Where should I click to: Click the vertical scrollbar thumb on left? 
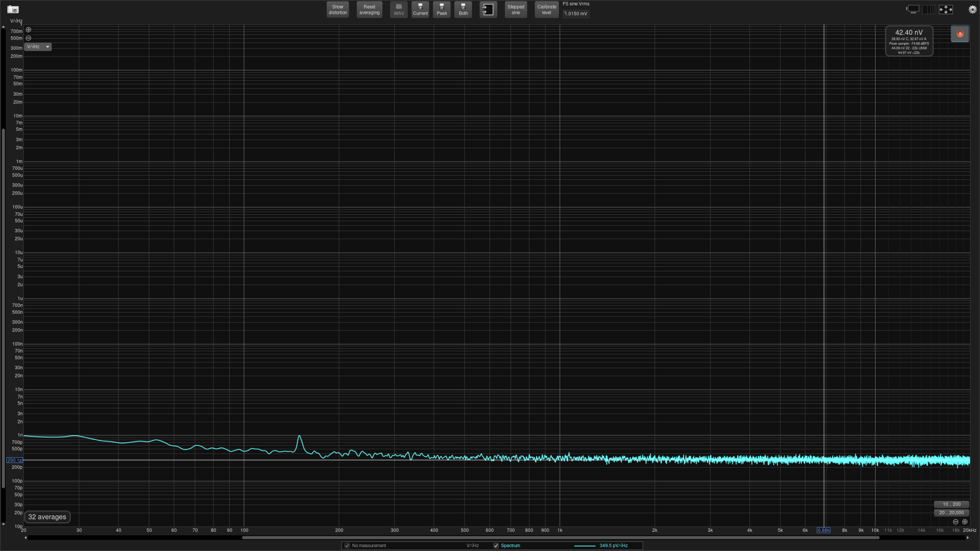(x=3, y=309)
